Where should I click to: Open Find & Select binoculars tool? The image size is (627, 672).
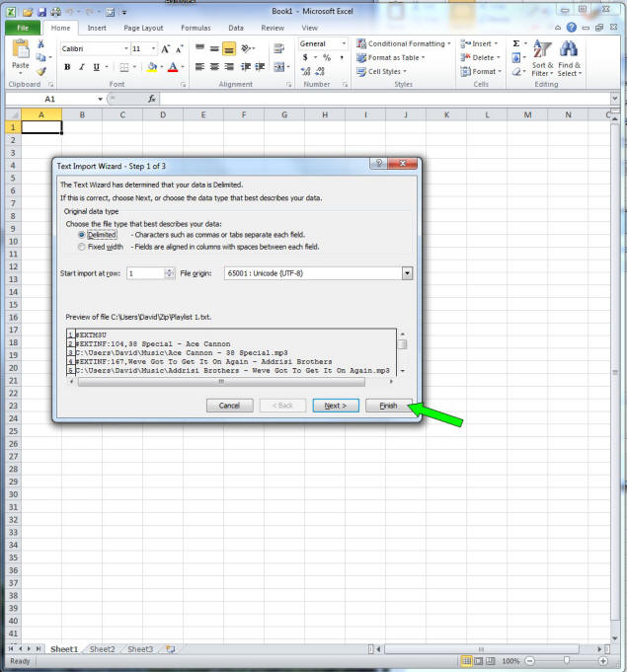click(569, 58)
